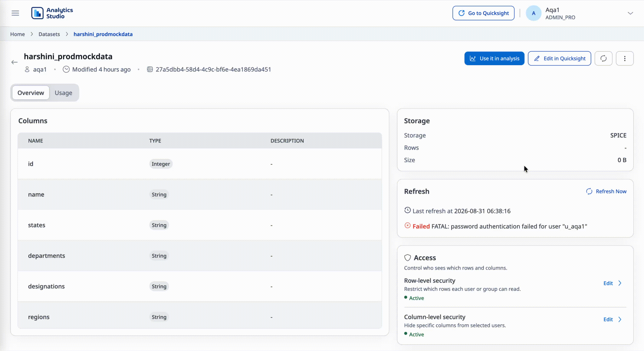Click the Active status under Row-level security

click(414, 298)
